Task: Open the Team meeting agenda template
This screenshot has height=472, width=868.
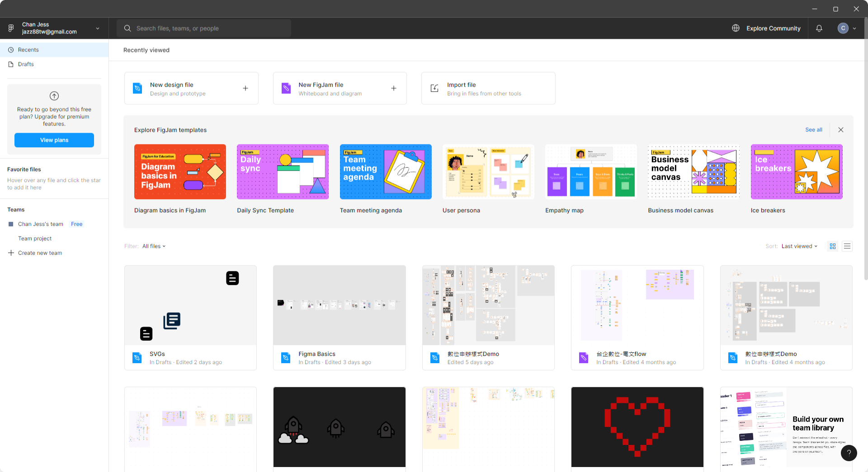Action: [x=386, y=172]
